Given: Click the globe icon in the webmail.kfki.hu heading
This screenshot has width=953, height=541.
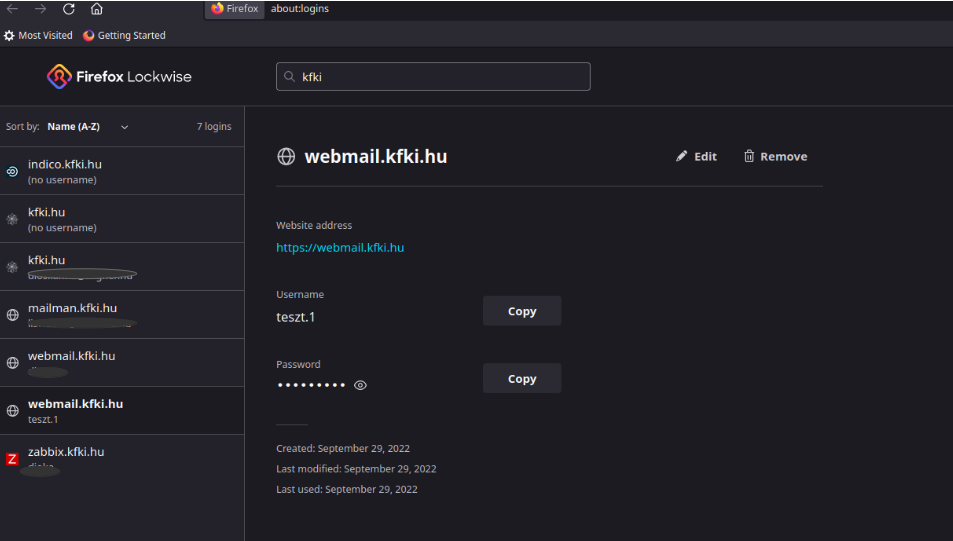Looking at the screenshot, I should (x=286, y=156).
